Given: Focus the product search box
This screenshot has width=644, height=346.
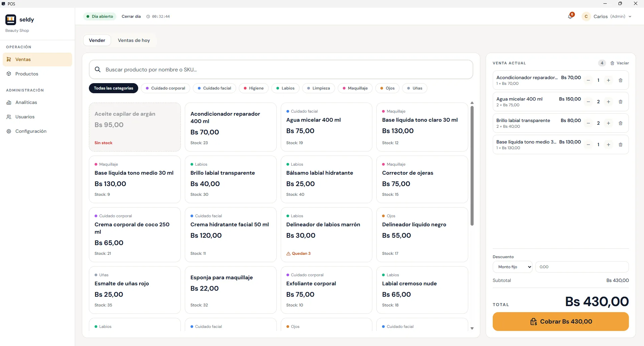Looking at the screenshot, I should point(281,69).
